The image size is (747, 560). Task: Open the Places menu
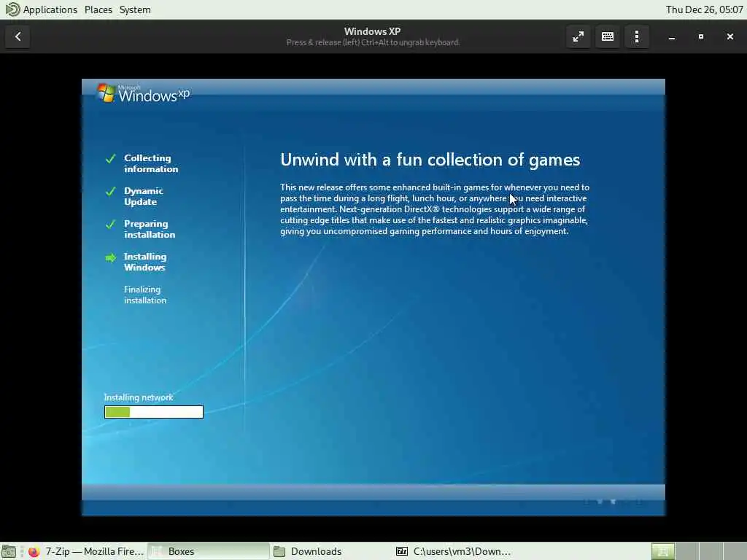[x=98, y=9]
